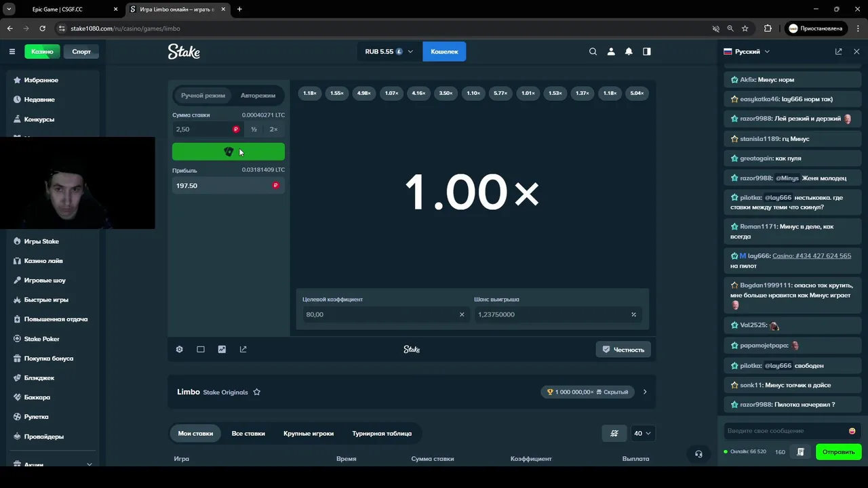
Task: Send chat message with Отправить
Action: [838, 452]
